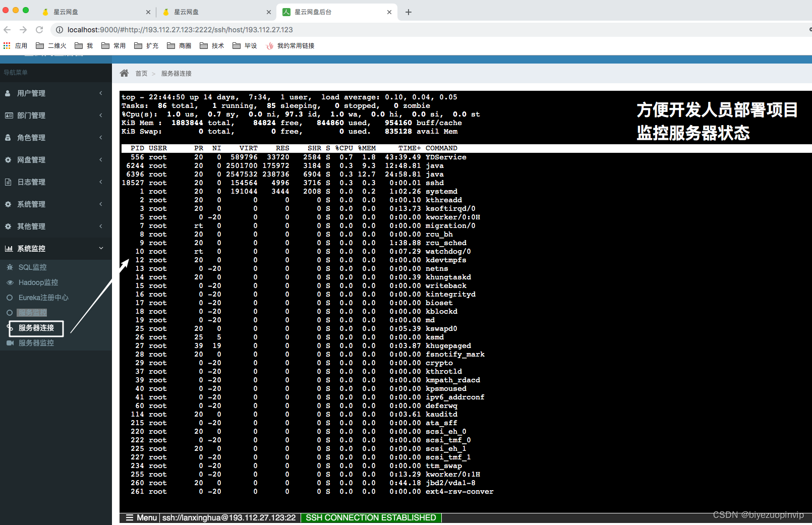Expand the 角色管理 menu chevron
Viewport: 812px width, 525px height.
click(x=101, y=138)
